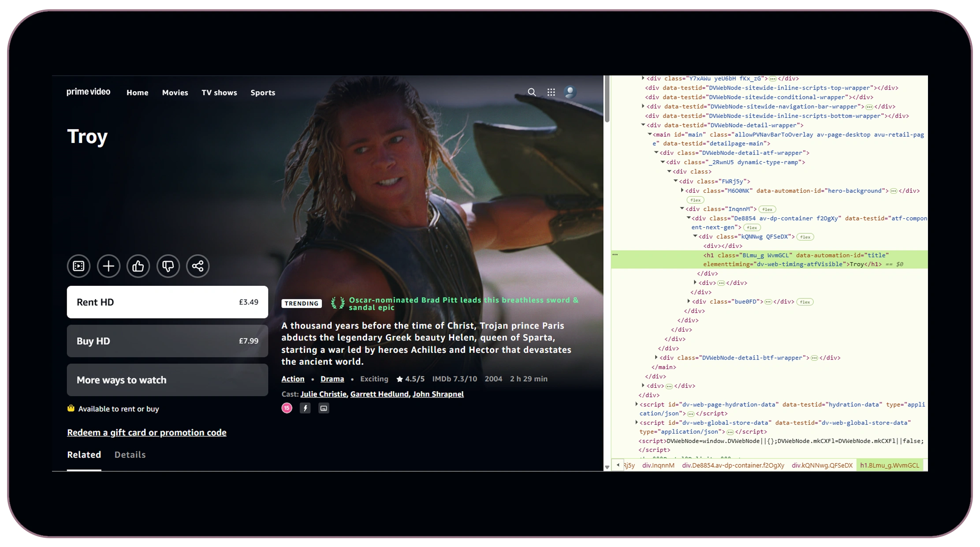Select breadcrumb div.kQNNwg.QFSeDX
This screenshot has height=547, width=980.
click(822, 465)
